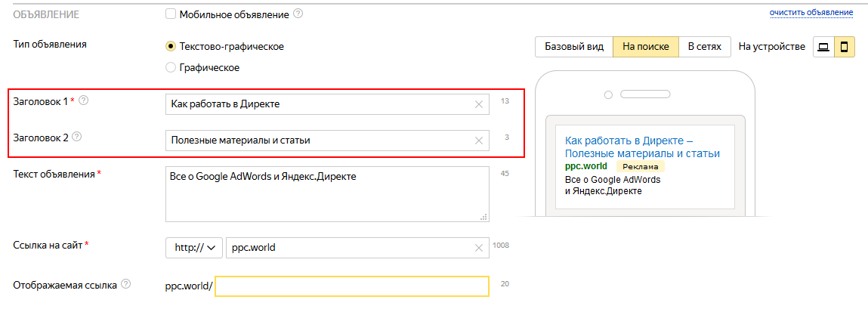Viewport: 868px width, 309px height.
Task: Click help icon beside Заголовок 2 label
Action: (77, 138)
